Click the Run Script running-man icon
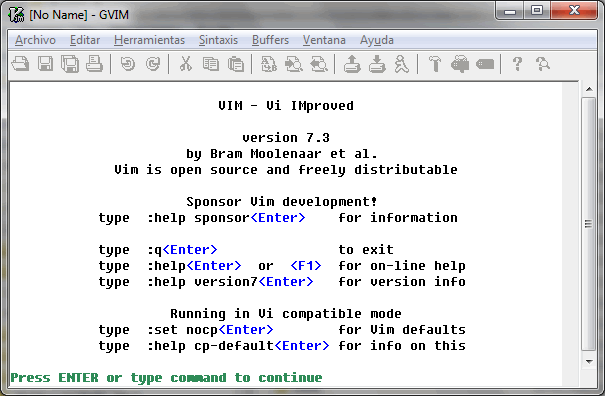Viewport: 605px width, 396px height. coord(401,64)
